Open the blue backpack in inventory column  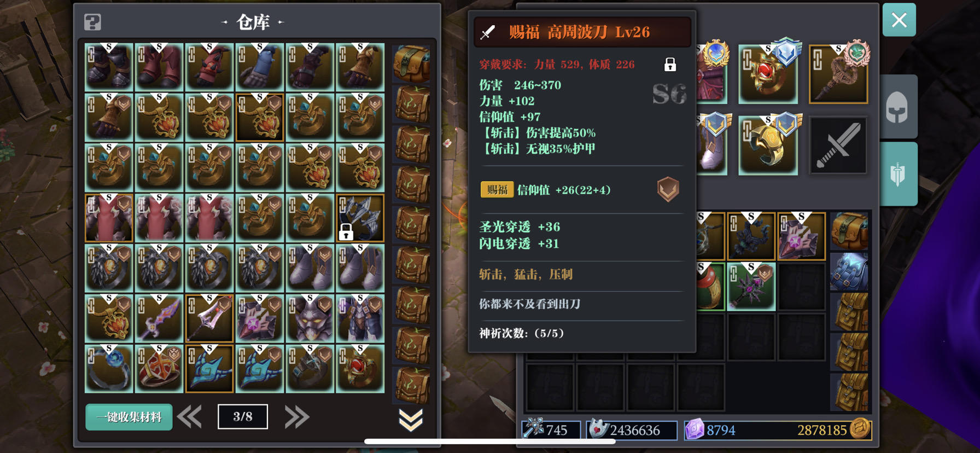pyautogui.click(x=849, y=271)
